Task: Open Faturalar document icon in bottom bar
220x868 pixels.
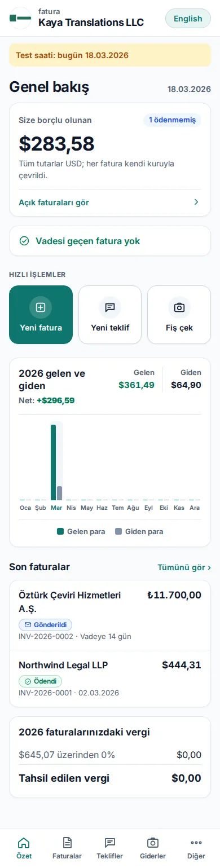Action: coord(67,843)
